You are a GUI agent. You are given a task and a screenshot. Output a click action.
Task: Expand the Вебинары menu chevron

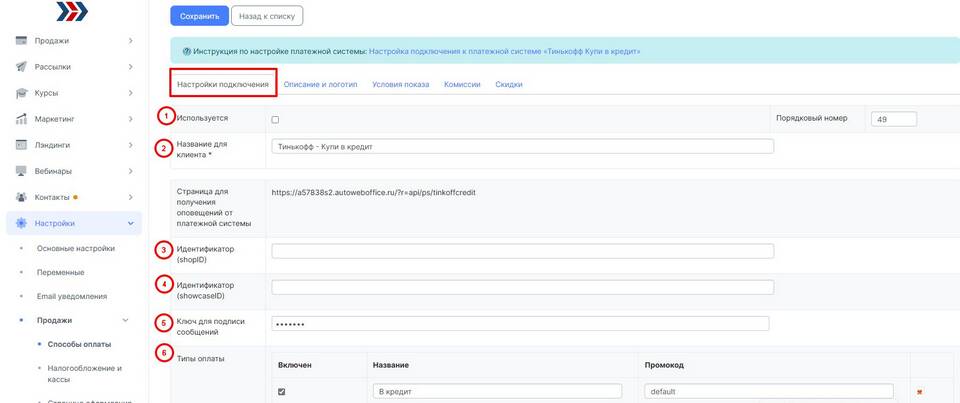130,171
